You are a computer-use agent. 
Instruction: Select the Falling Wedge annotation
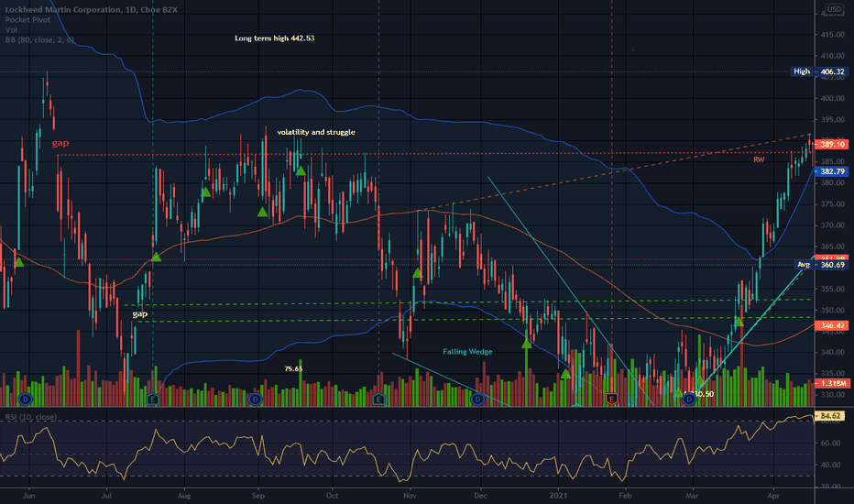[x=467, y=352]
